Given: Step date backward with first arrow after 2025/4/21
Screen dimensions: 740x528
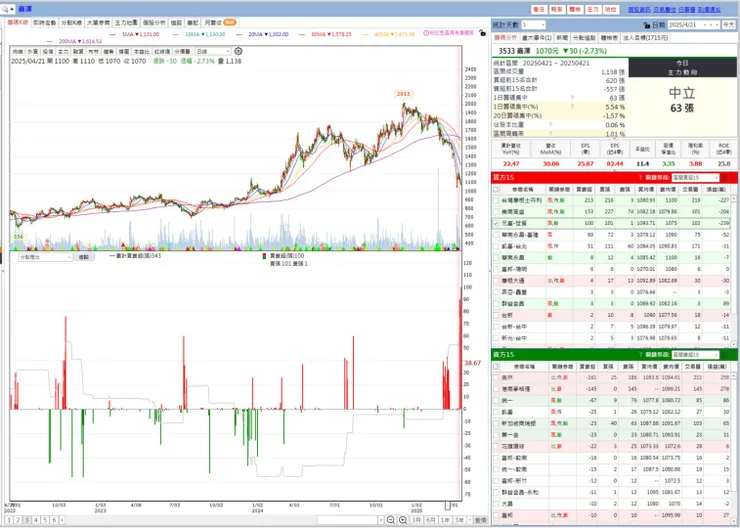Looking at the screenshot, I should coord(705,25).
